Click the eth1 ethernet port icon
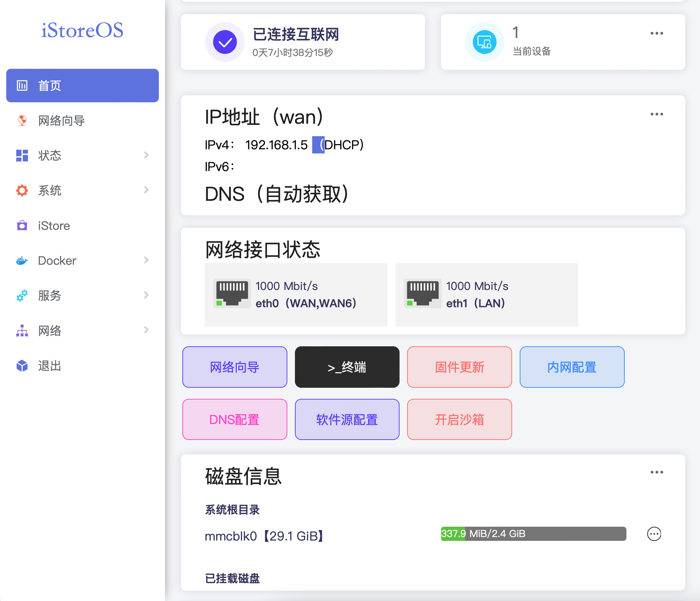Viewport: 700px width, 601px height. click(423, 293)
